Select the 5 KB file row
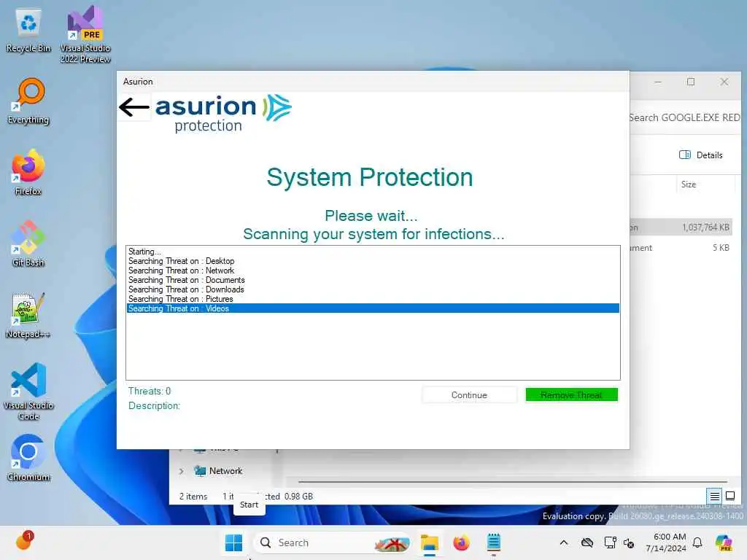 coord(682,248)
